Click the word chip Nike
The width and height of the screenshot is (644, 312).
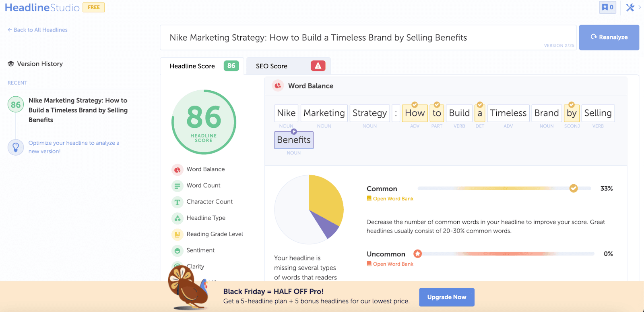286,113
